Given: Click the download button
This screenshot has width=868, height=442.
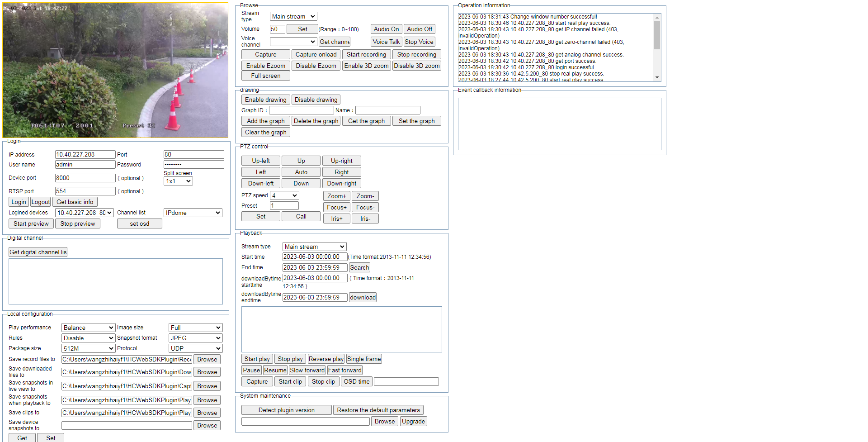Looking at the screenshot, I should point(363,297).
